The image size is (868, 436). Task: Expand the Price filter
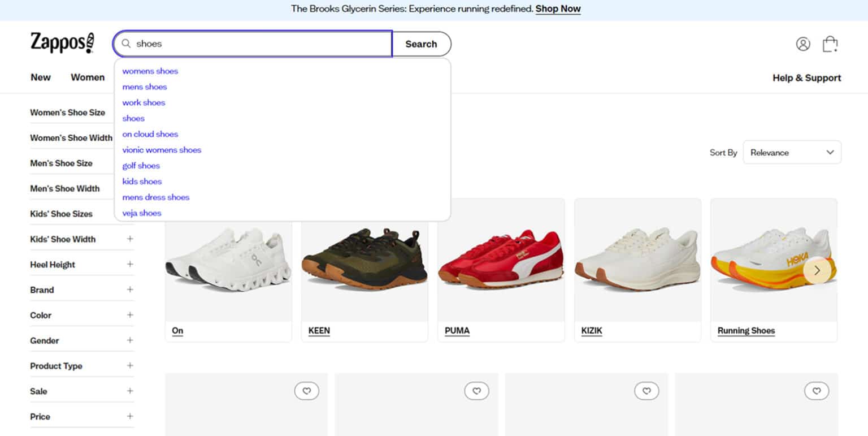(x=82, y=417)
